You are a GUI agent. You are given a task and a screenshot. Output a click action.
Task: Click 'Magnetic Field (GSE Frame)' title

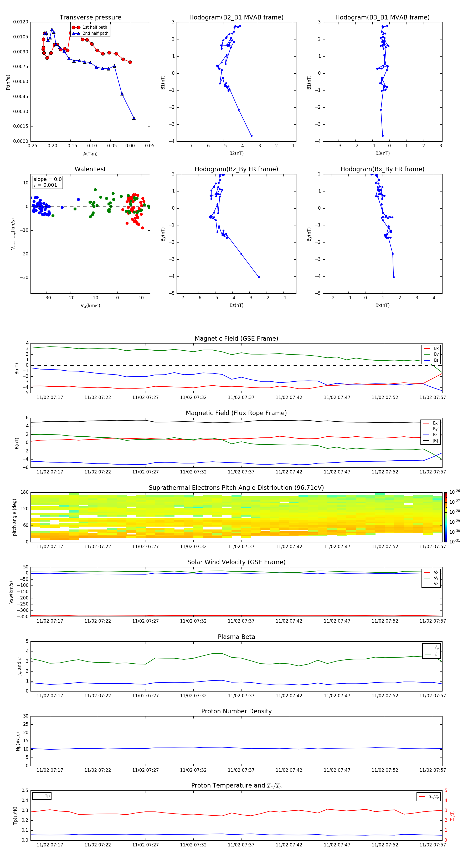click(236, 339)
